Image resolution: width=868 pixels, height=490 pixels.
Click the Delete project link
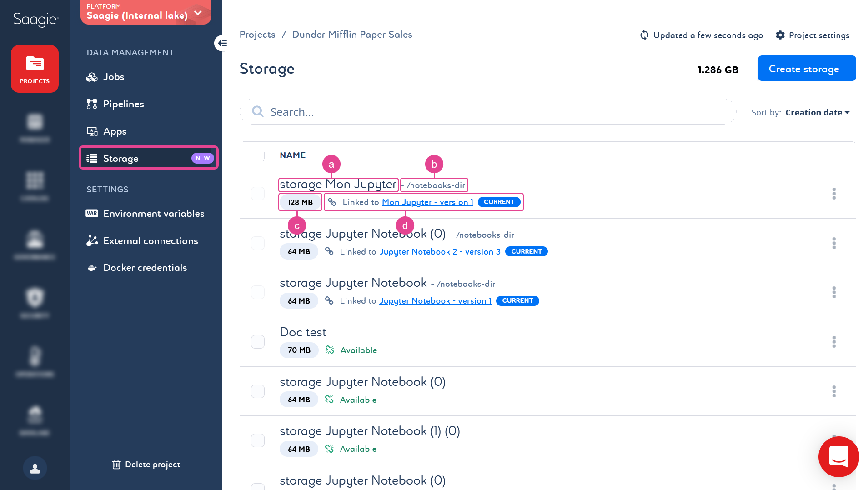pos(152,464)
